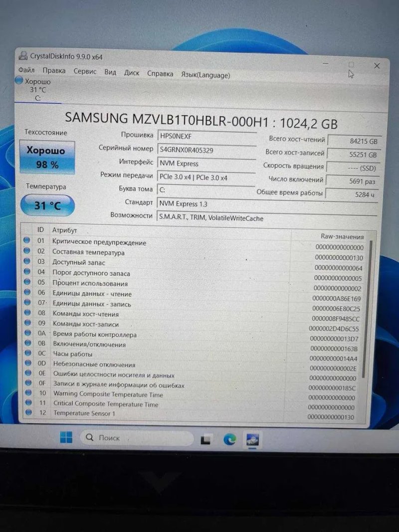This screenshot has width=399, height=532.
Task: Click status icon for Единицы данных - запись row
Action: coord(27,302)
